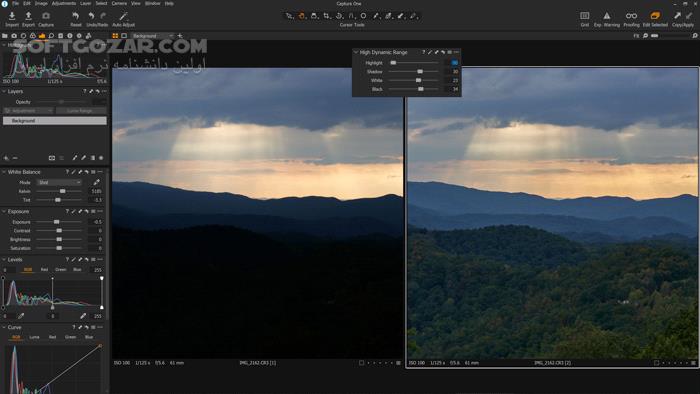
Task: Click the Exposure slider handle
Action: (x=56, y=222)
